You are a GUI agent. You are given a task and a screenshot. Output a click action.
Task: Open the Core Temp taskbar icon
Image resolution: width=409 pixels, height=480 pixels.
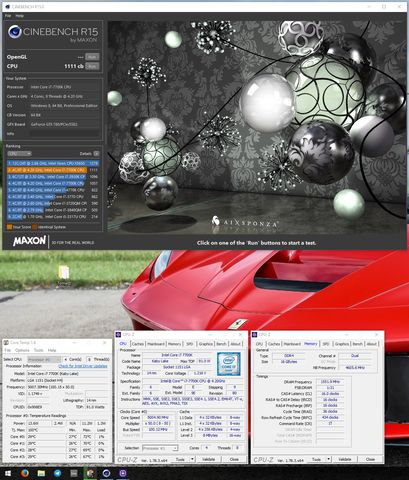click(x=90, y=473)
